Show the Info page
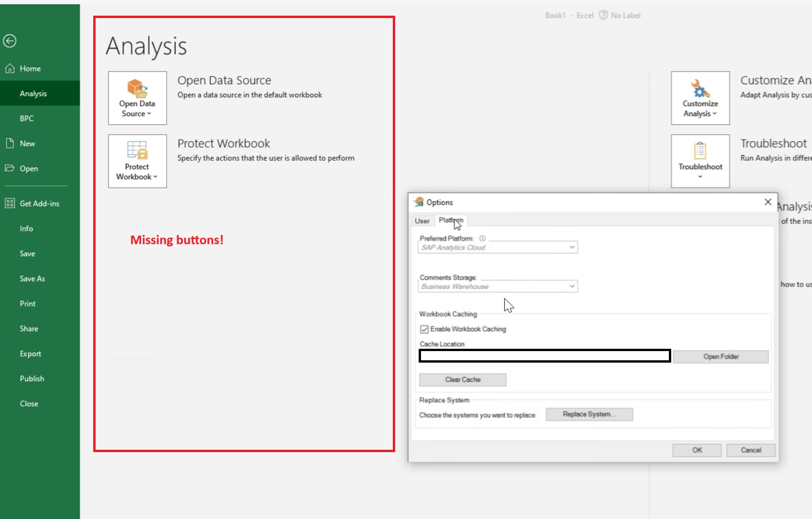 pyautogui.click(x=40, y=228)
